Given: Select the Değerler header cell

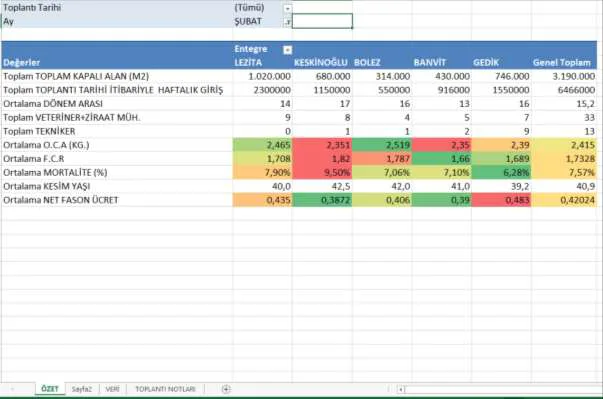Looking at the screenshot, I should coord(117,62).
